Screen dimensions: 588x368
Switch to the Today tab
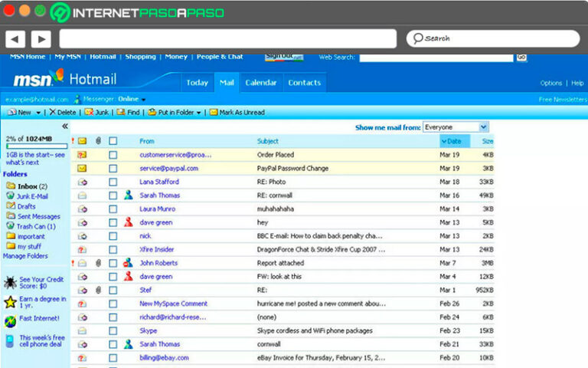(x=198, y=82)
